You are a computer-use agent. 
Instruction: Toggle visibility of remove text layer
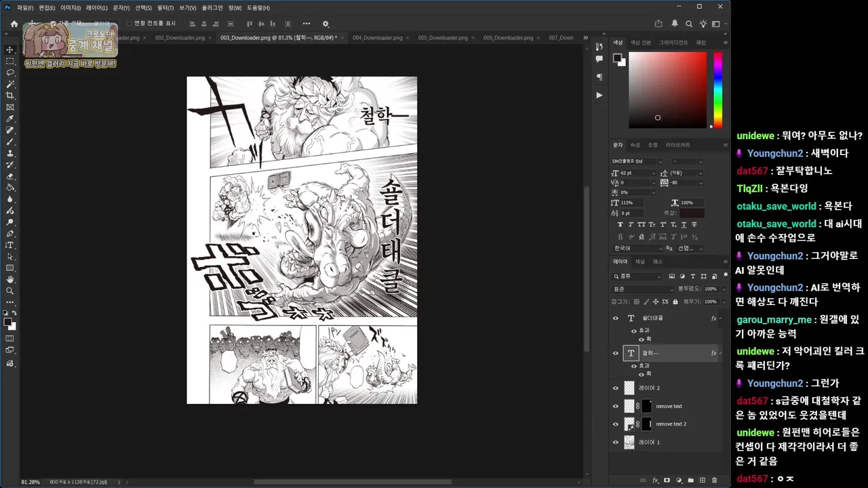pos(616,406)
